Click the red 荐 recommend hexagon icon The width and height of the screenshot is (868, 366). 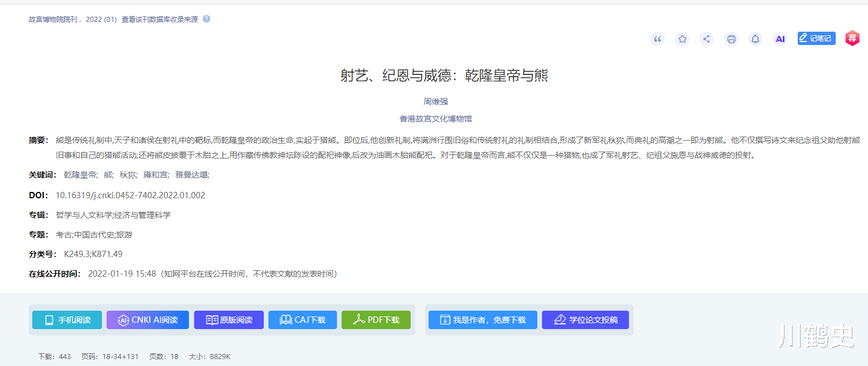[852, 39]
